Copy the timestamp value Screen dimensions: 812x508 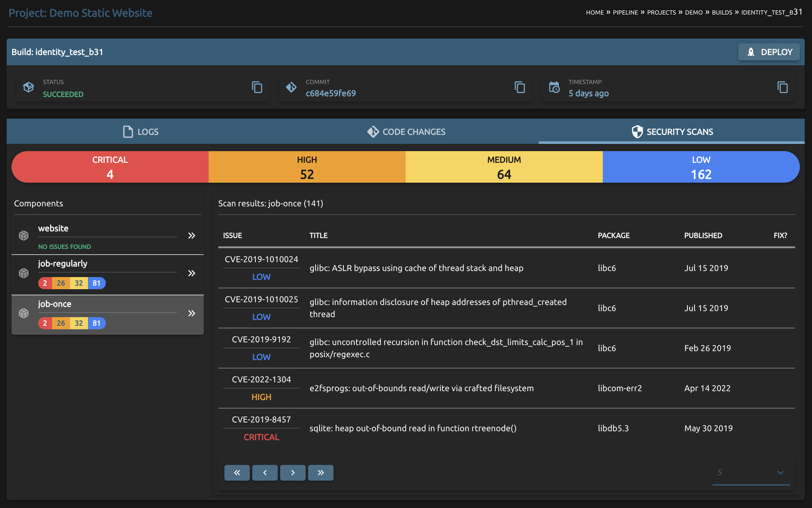coord(782,87)
